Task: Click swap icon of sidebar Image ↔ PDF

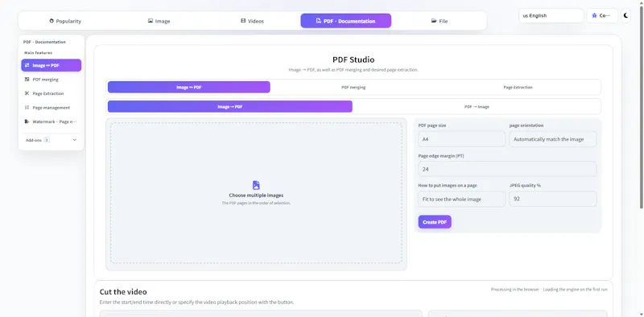Action: tap(27, 65)
